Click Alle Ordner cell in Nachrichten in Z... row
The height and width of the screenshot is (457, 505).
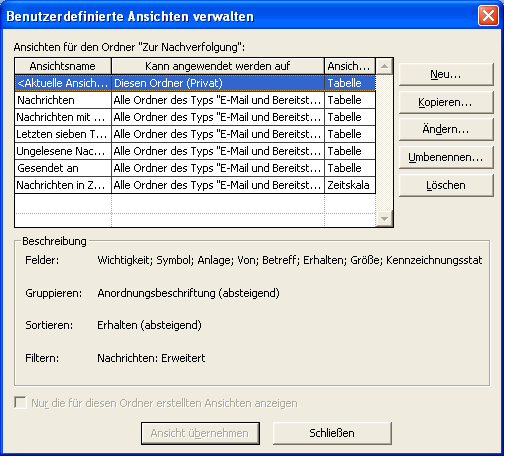[x=218, y=185]
